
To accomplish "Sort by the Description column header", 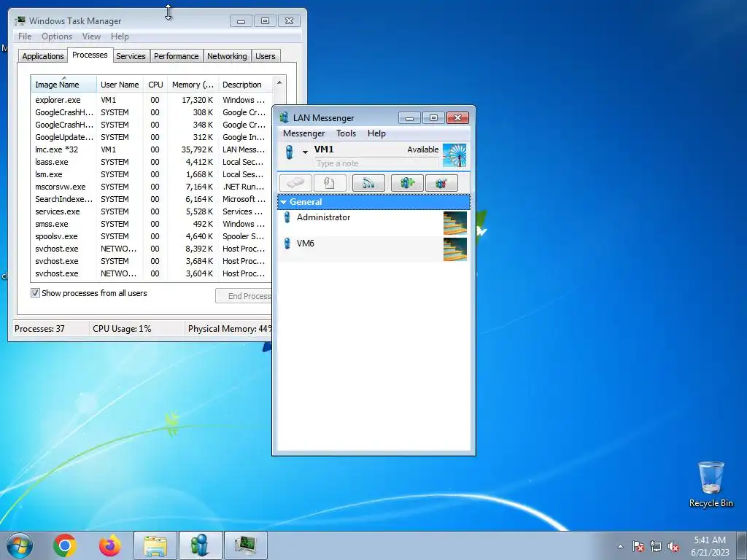I will tap(245, 85).
